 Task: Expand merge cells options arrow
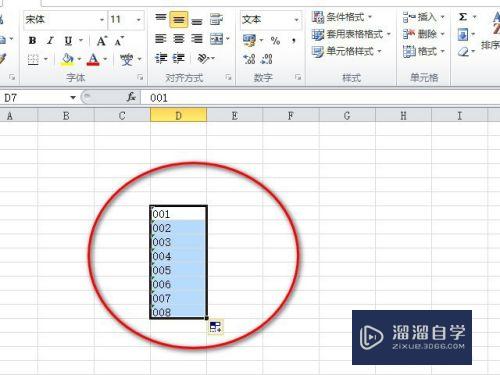point(228,39)
